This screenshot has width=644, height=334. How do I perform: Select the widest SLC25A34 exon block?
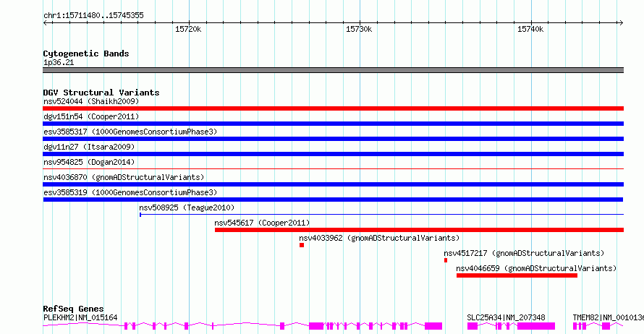click(x=536, y=326)
